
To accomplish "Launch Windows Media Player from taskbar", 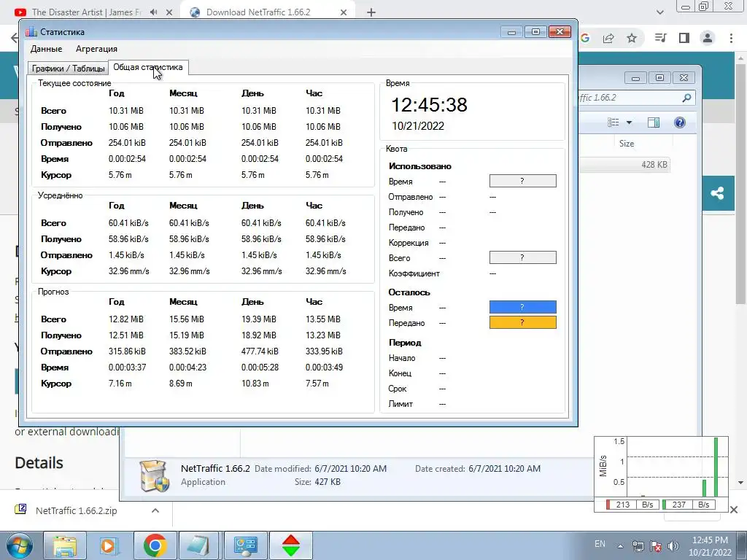I will 109,545.
